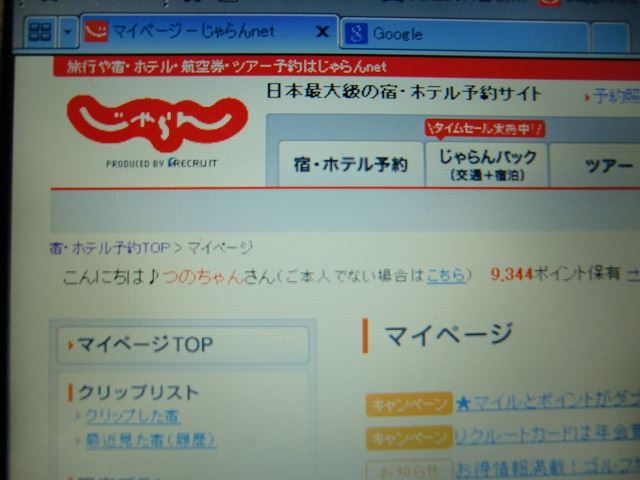Switch to the Google browser tab
Viewport: 640px width, 480px height.
465,34
